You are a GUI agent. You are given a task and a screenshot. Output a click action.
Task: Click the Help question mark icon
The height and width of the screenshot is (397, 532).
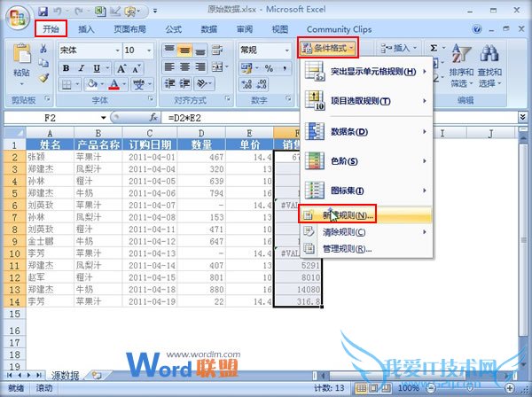tap(477, 29)
